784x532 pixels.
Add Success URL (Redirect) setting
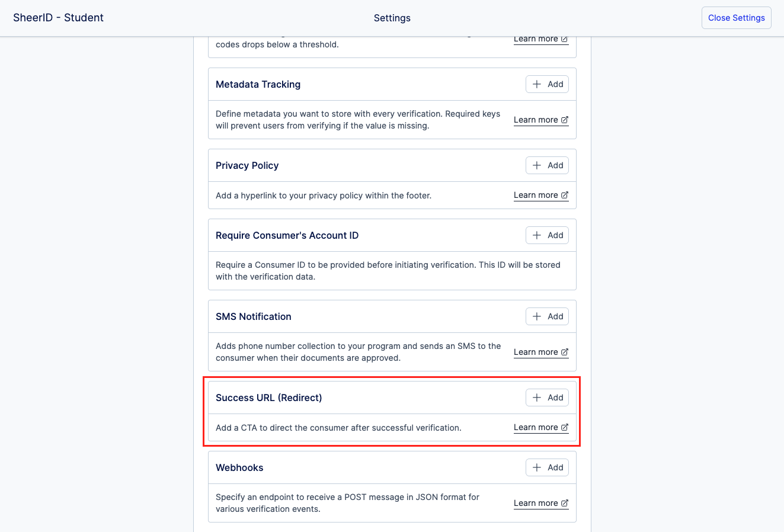[x=547, y=398]
